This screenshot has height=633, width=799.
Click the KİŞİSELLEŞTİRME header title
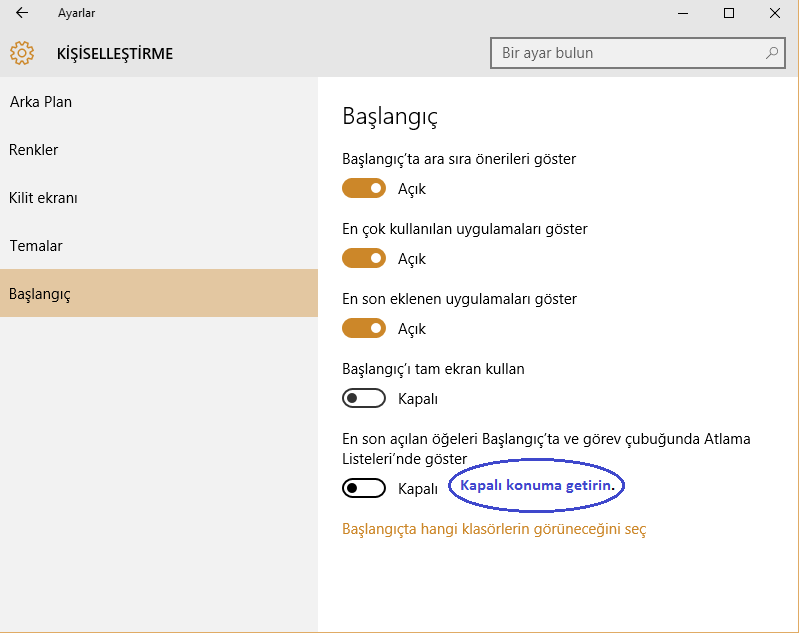click(x=115, y=54)
